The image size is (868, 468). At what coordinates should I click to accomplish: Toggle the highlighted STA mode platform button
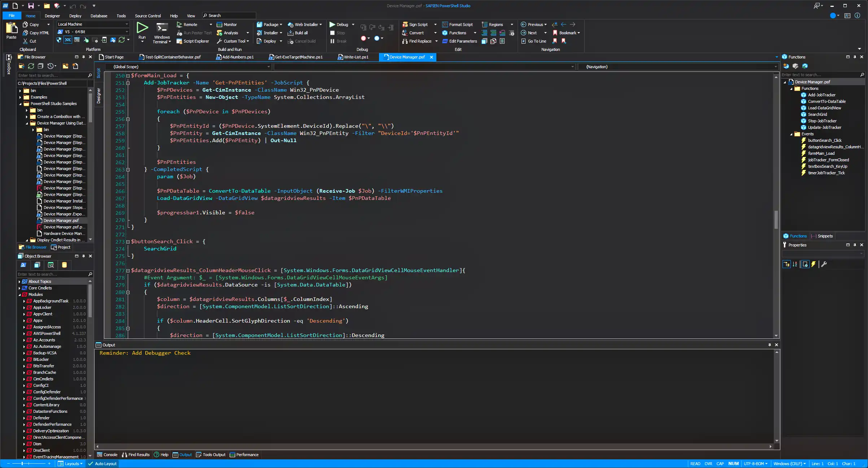(68, 40)
